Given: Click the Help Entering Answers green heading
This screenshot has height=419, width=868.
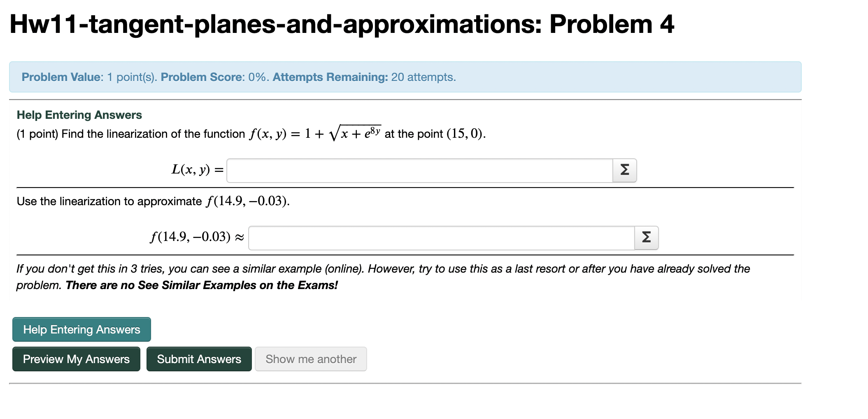Looking at the screenshot, I should point(79,115).
